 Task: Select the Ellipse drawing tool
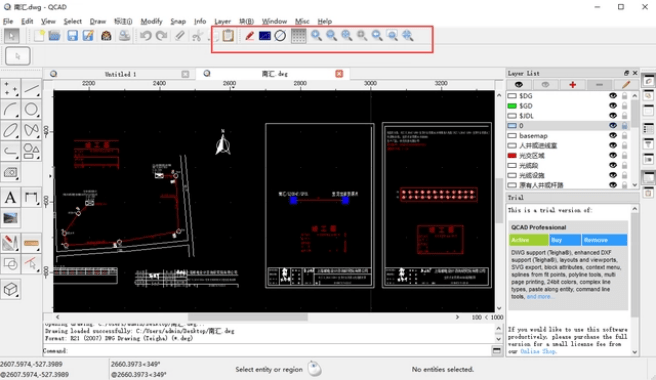[10, 130]
